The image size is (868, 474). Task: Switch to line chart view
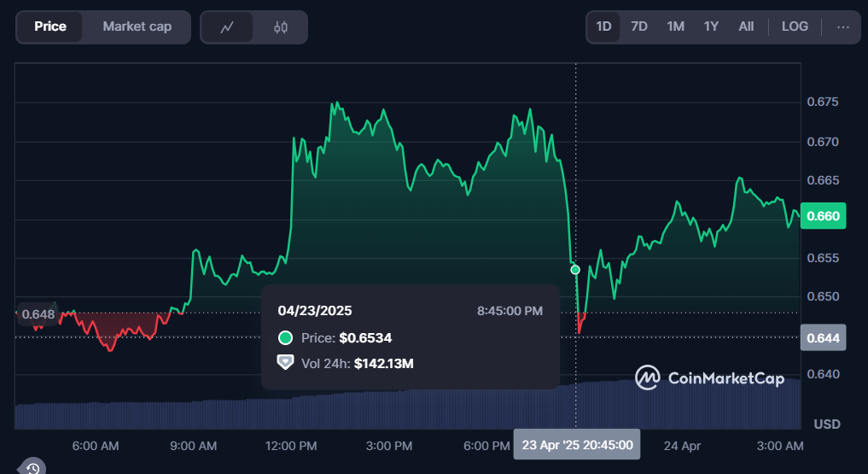click(x=227, y=26)
